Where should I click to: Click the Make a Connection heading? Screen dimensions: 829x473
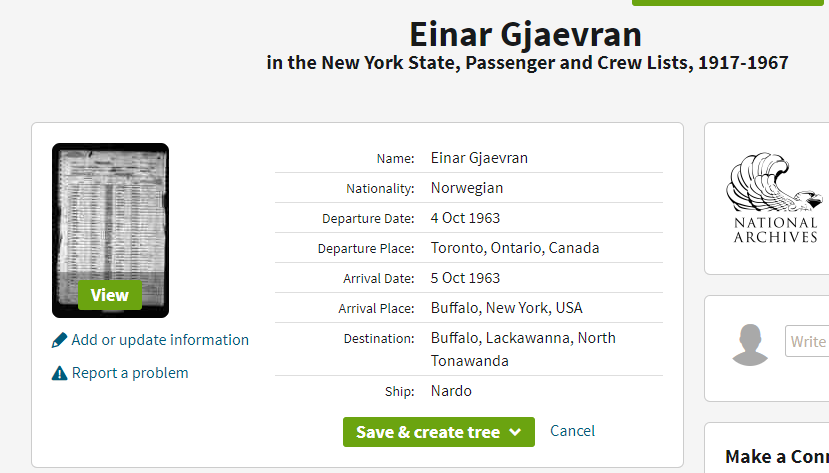point(776,456)
